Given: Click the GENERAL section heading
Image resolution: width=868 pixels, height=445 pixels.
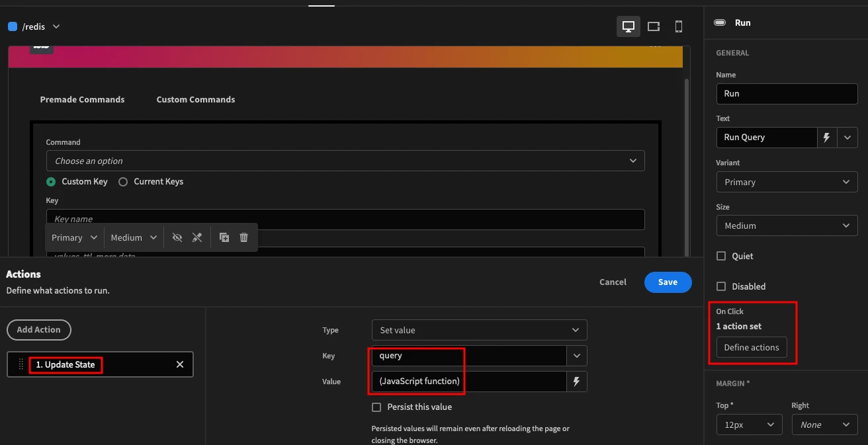Looking at the screenshot, I should coord(732,53).
